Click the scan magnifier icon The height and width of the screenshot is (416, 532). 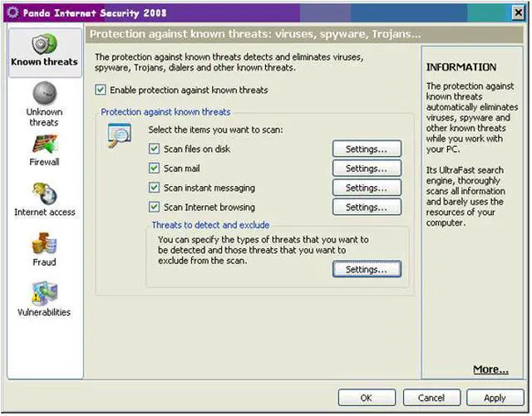[120, 135]
